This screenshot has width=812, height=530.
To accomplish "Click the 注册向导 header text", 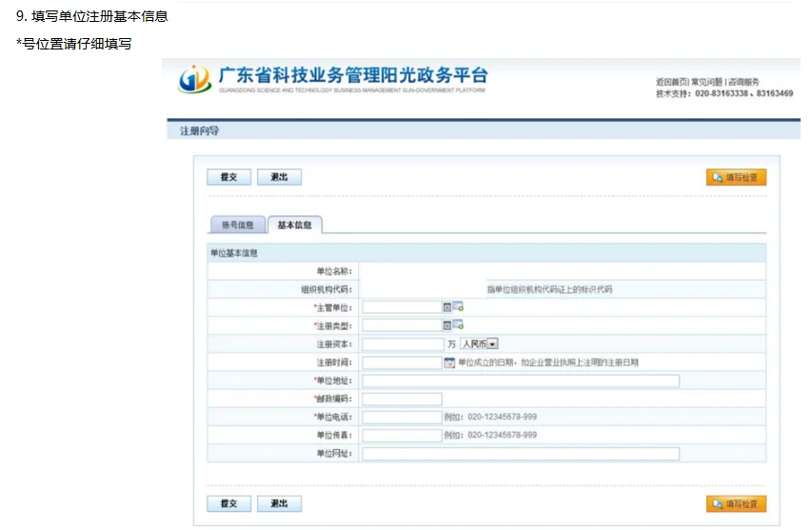I will (x=199, y=131).
